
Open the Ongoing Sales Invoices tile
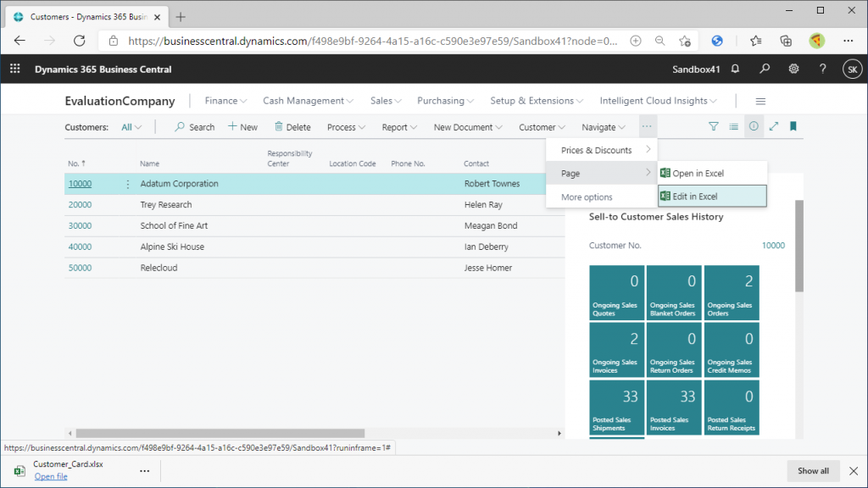point(617,350)
